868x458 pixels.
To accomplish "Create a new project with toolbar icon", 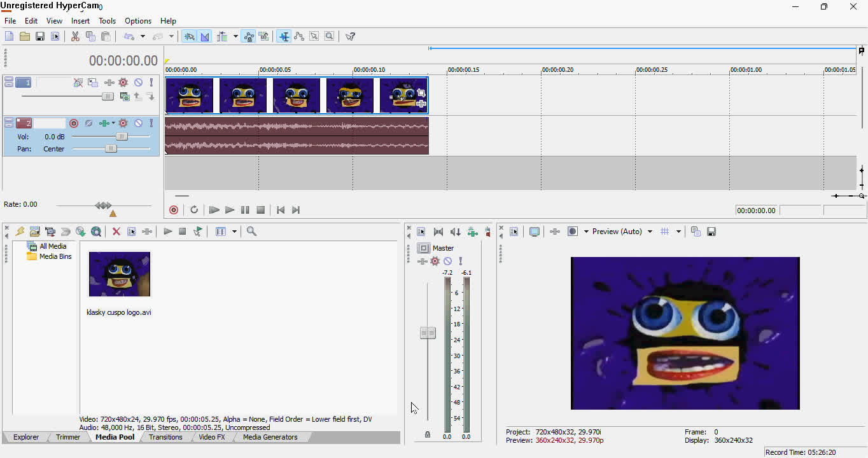I will (9, 36).
